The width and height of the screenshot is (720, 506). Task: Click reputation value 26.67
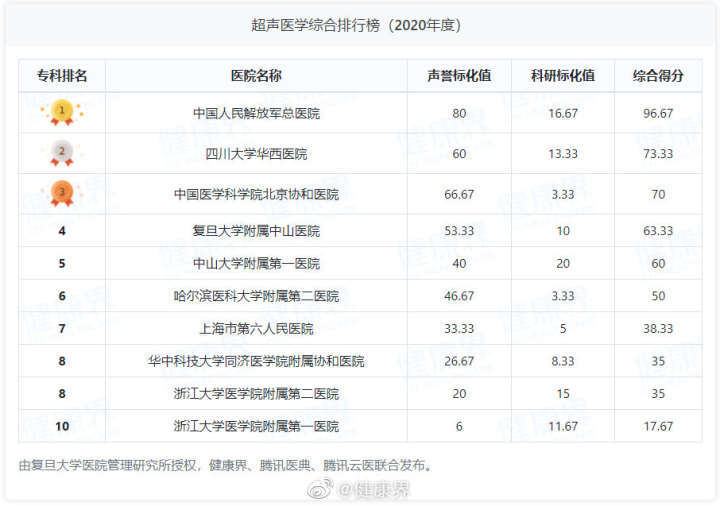tap(459, 361)
